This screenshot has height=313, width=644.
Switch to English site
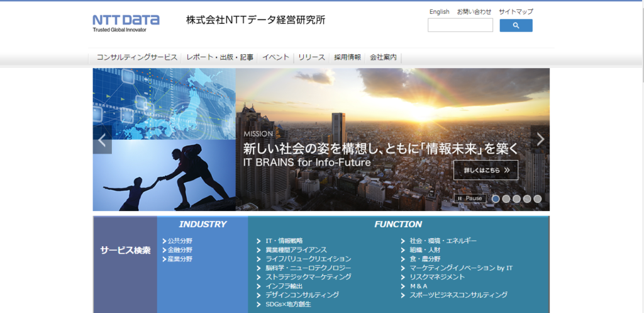440,11
